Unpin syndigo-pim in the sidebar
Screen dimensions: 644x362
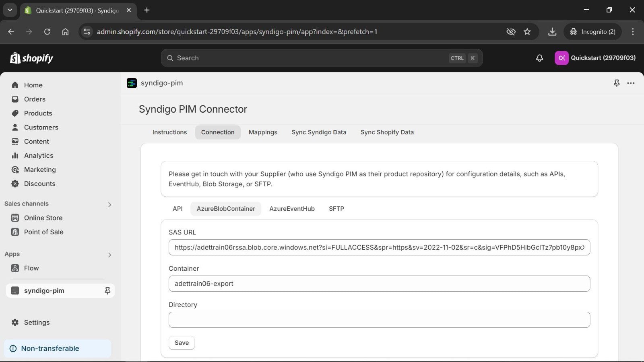pyautogui.click(x=107, y=290)
